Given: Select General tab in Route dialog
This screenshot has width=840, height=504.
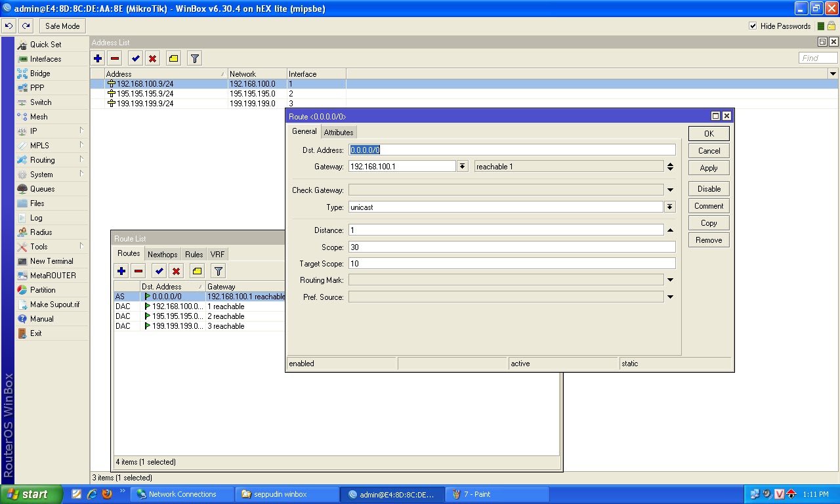Looking at the screenshot, I should (304, 131).
